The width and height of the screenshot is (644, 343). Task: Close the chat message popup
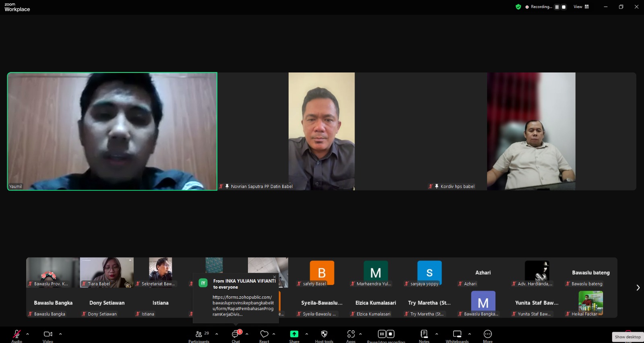pos(275,277)
